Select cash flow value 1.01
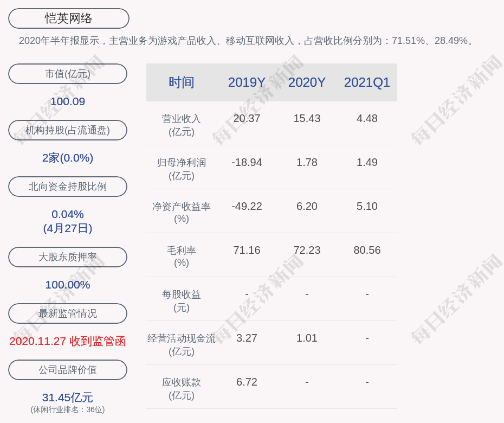Image resolution: width=504 pixels, height=423 pixels. pos(307,338)
